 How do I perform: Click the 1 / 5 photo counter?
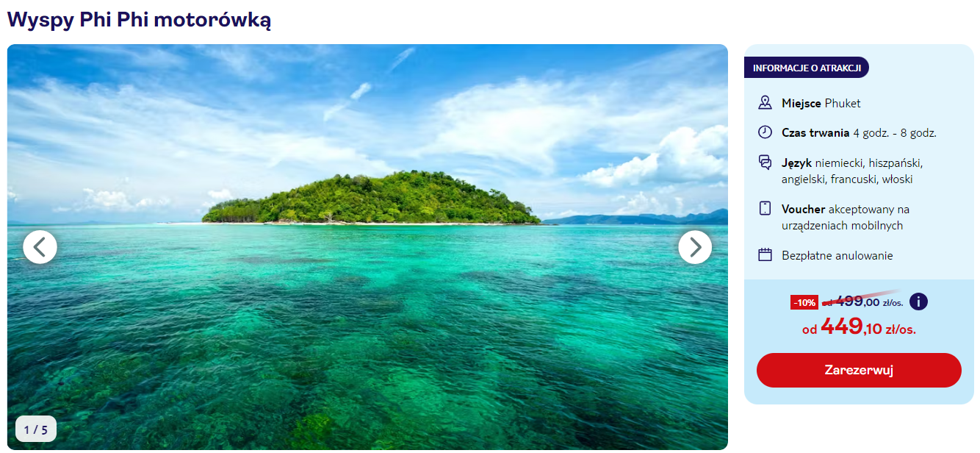36,429
